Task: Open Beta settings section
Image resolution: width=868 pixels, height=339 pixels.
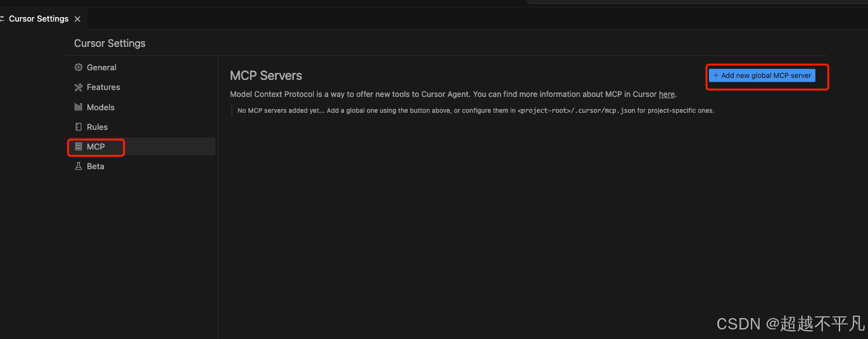Action: 141,166
